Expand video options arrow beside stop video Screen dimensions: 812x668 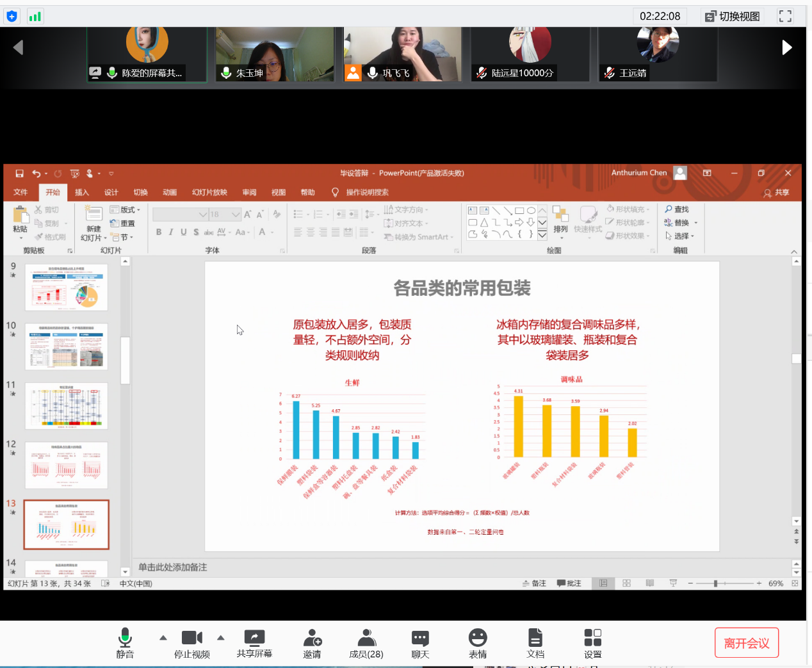click(x=221, y=638)
